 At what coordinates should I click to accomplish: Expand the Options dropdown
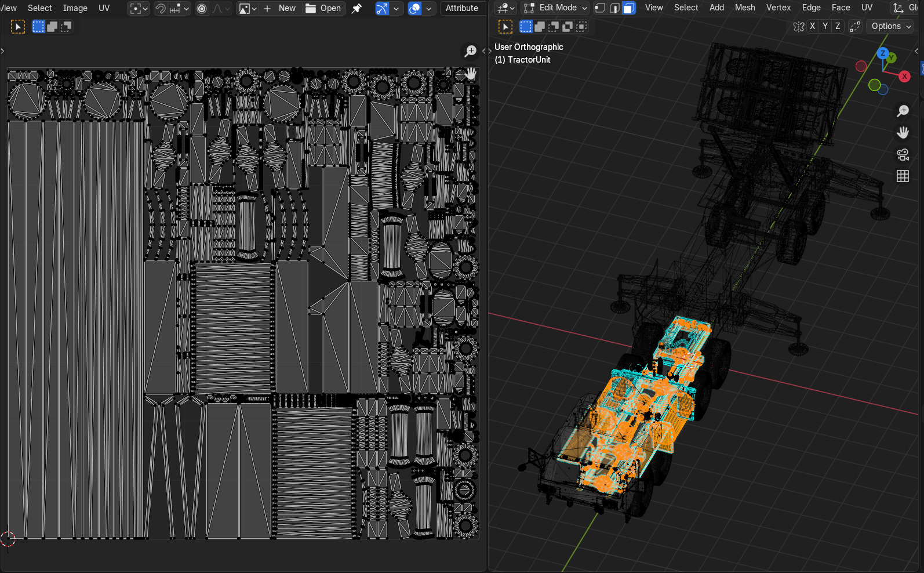pyautogui.click(x=891, y=27)
